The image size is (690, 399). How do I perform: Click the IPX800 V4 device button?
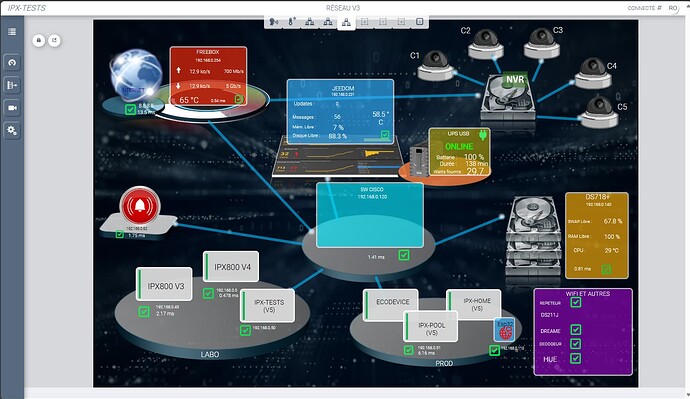(231, 267)
